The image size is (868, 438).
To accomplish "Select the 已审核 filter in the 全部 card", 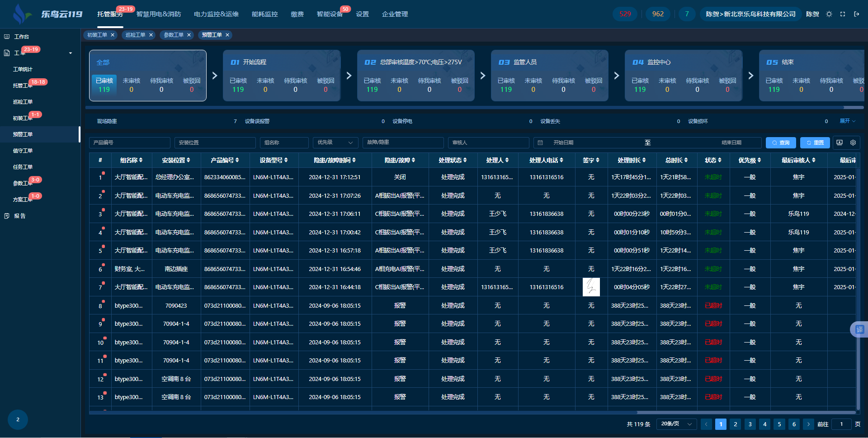I will point(104,85).
